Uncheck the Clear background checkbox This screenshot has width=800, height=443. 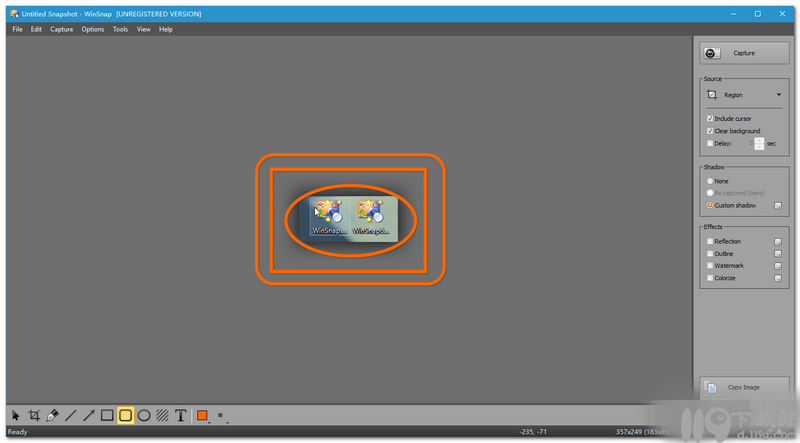coord(710,131)
